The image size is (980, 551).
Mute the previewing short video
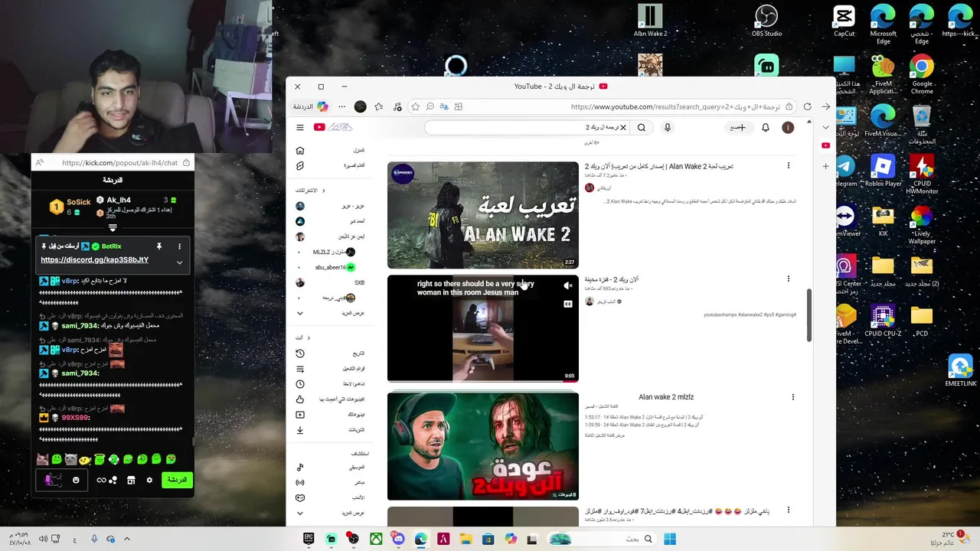[x=568, y=286]
